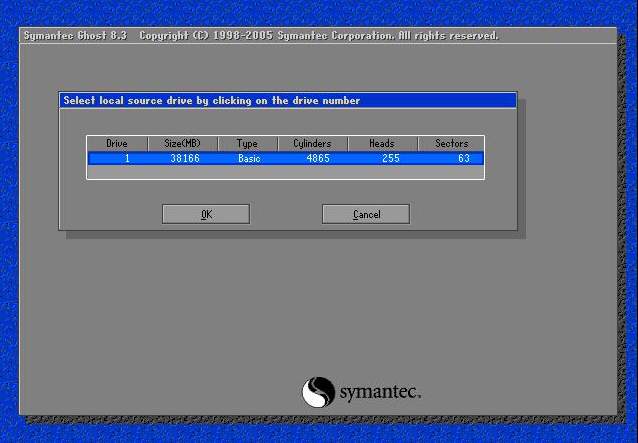Image resolution: width=638 pixels, height=443 pixels.
Task: Click the Cylinders column header
Action: pos(312,143)
